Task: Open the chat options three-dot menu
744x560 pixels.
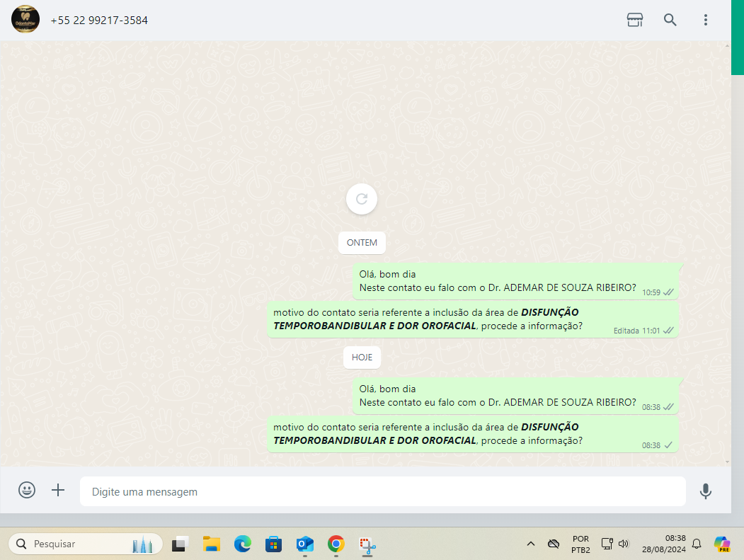Action: (706, 20)
